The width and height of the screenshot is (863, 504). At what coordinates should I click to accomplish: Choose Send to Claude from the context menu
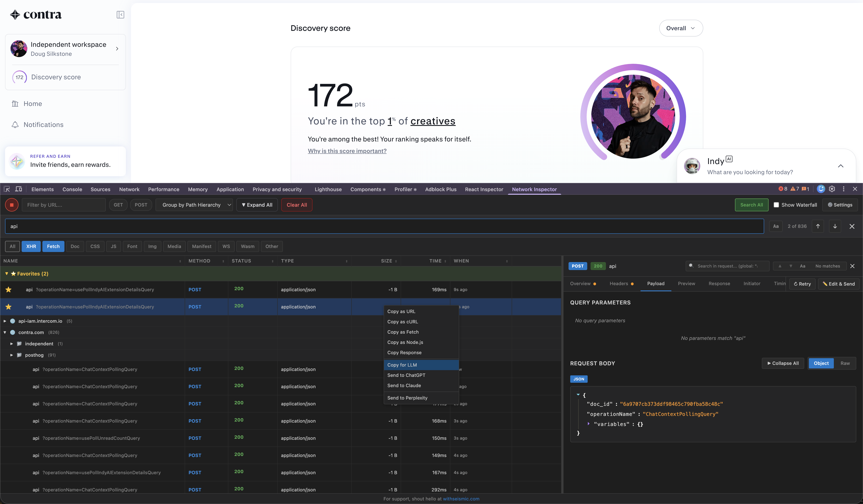tap(404, 385)
